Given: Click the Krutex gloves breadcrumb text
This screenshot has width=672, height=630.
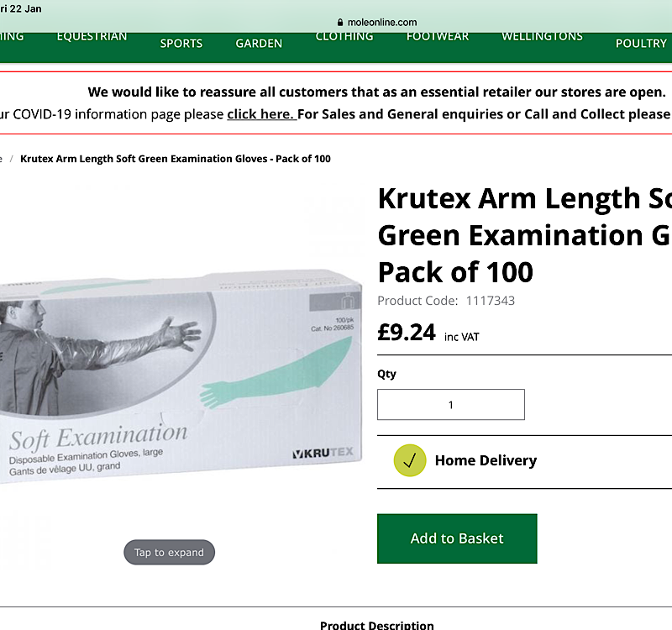Looking at the screenshot, I should pos(176,159).
